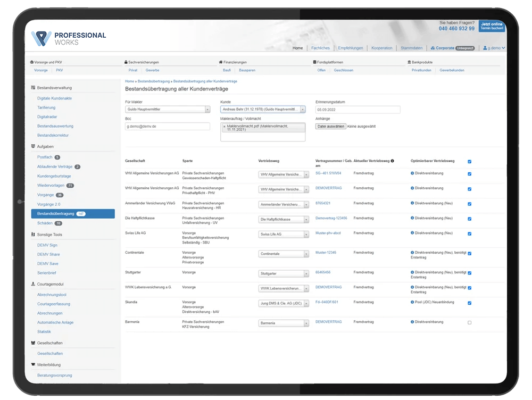This screenshot has height=400, width=532.
Task: Click info icon in Barmenia row
Action: point(412,322)
